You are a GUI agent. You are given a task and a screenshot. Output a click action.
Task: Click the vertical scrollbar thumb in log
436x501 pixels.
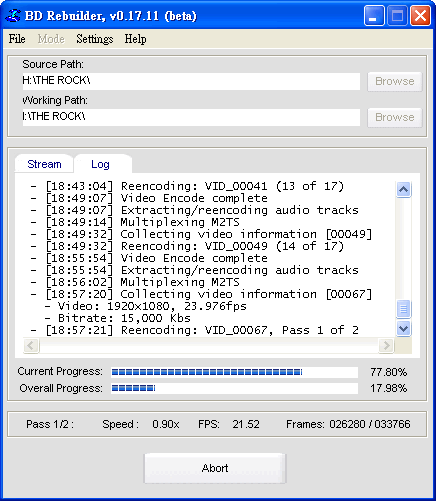403,309
